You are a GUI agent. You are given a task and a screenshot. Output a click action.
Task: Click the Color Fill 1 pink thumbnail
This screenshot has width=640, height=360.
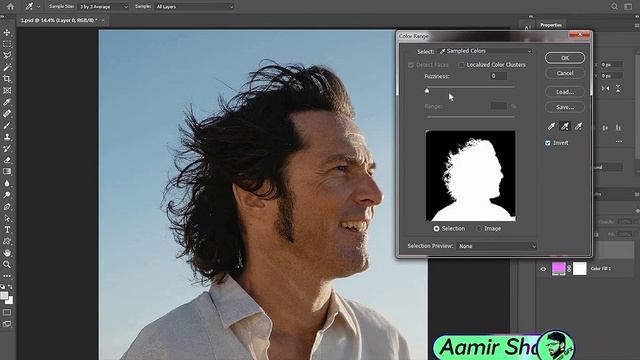click(x=558, y=269)
